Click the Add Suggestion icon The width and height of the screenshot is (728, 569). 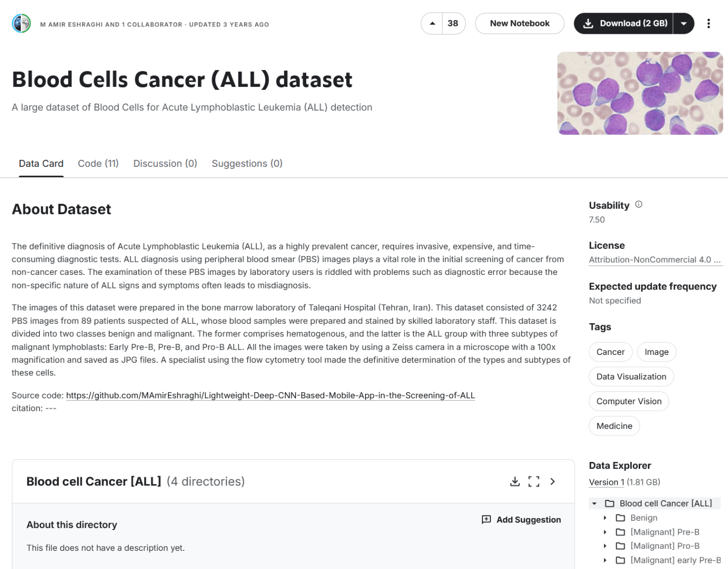point(486,519)
